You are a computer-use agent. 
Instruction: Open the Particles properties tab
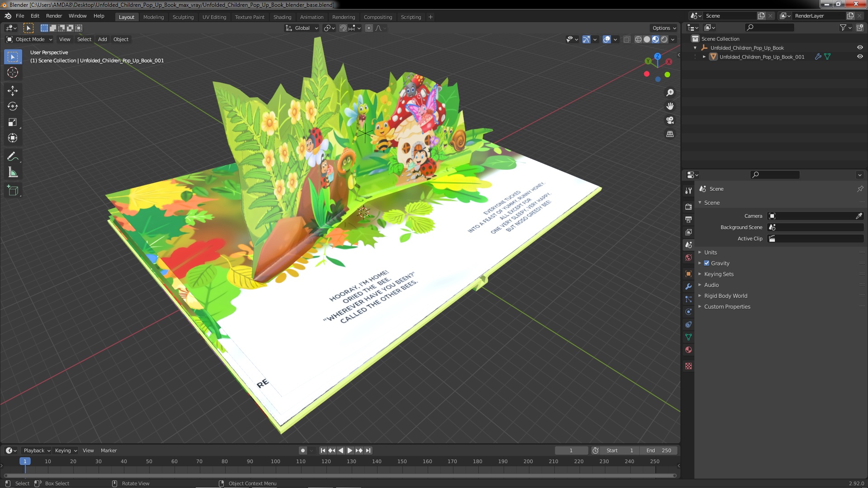coord(689,299)
